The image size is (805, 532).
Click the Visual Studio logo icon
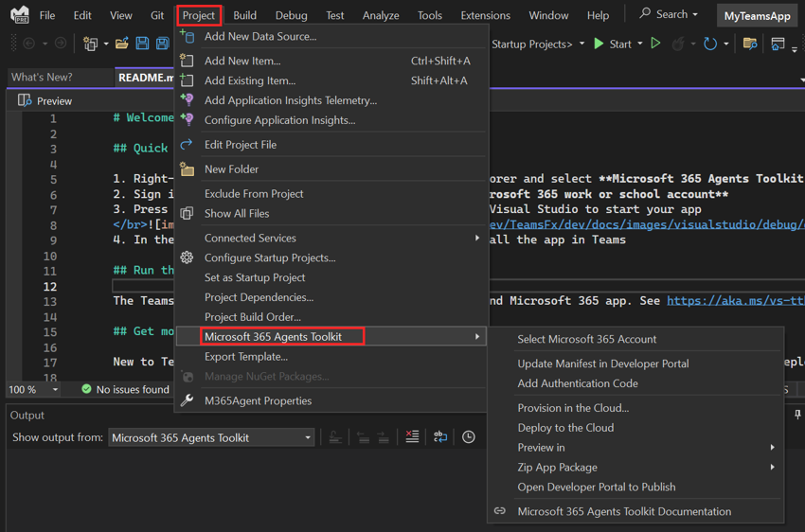pos(19,15)
